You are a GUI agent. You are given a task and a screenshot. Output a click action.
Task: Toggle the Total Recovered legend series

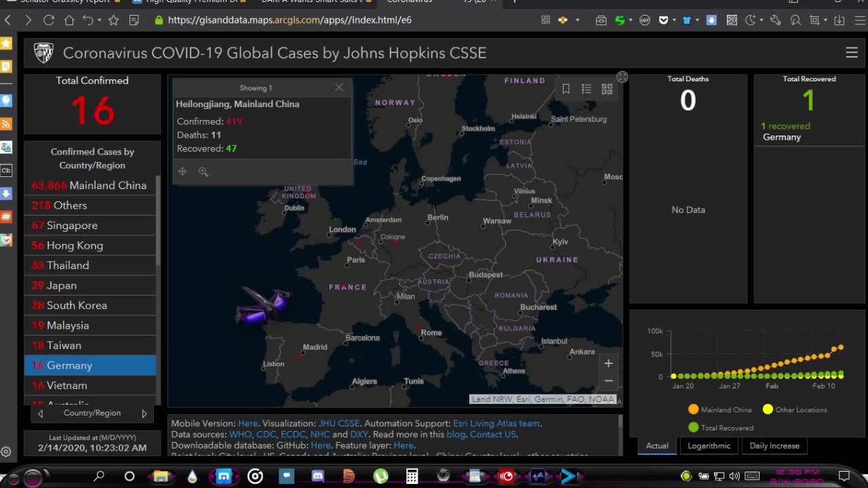721,428
